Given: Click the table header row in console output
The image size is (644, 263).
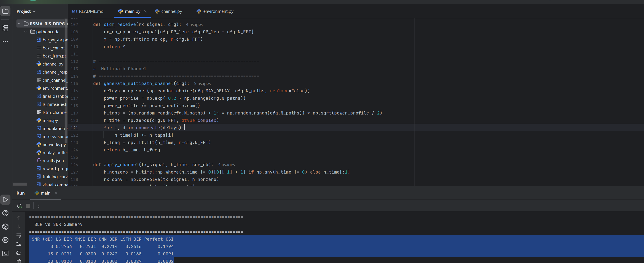Looking at the screenshot, I should (x=102, y=239).
